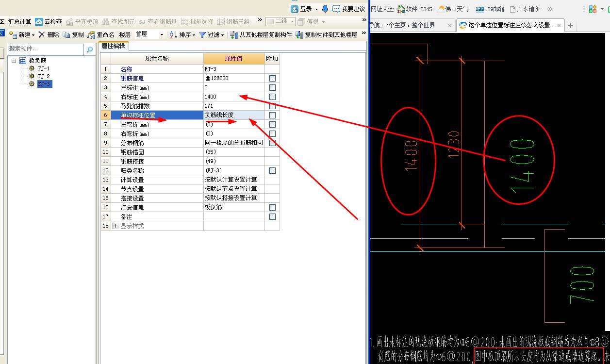This screenshot has height=364, width=610.
Task: Open the 新建 dropdown arrow
Action: point(33,35)
